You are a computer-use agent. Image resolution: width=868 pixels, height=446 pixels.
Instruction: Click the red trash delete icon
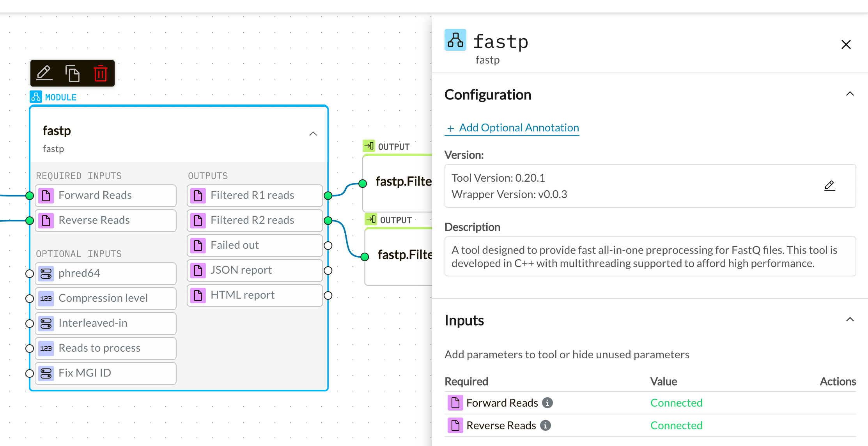point(101,73)
